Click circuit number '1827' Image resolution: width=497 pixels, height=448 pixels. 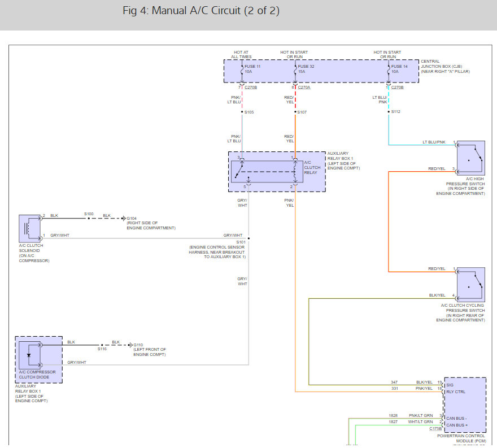point(393,421)
